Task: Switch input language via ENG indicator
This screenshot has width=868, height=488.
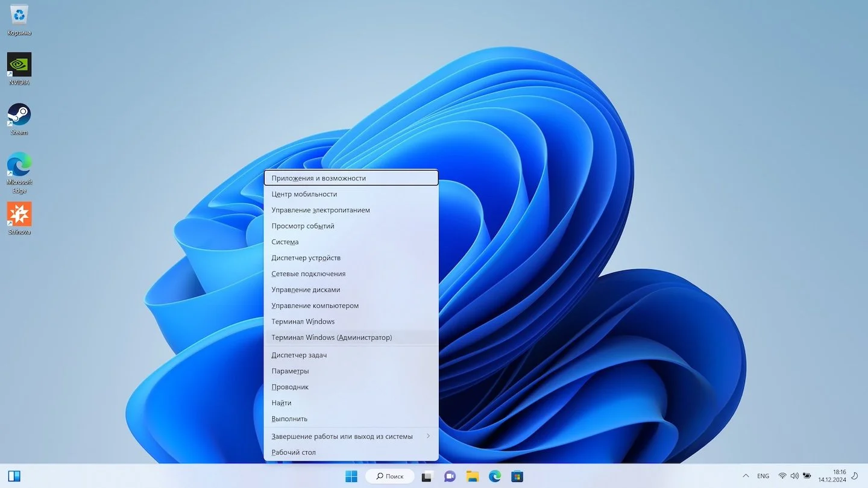Action: pyautogui.click(x=763, y=476)
